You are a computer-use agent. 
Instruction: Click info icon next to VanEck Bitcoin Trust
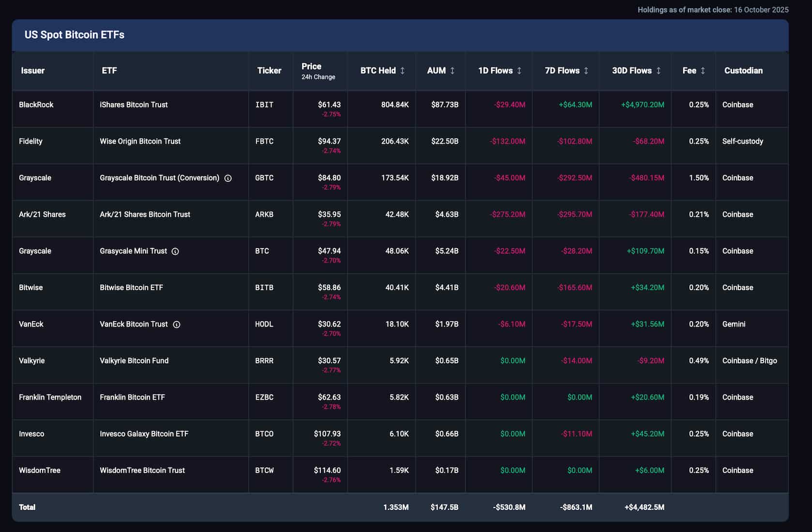[177, 325]
